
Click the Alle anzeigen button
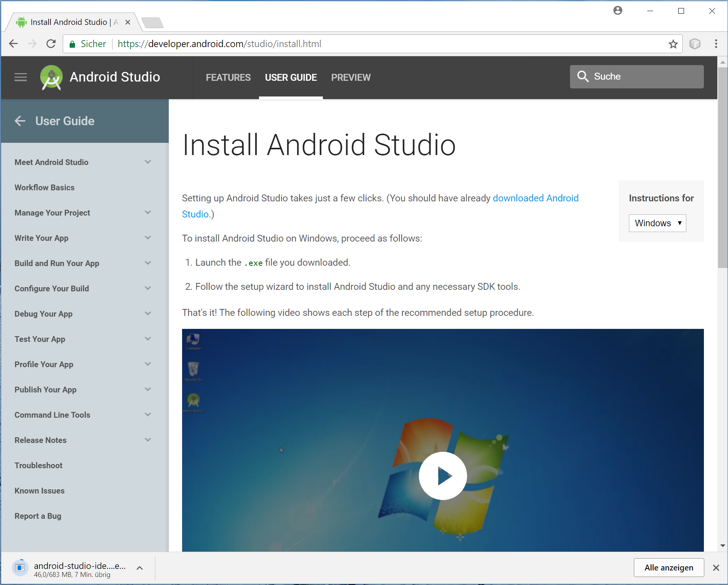[668, 567]
